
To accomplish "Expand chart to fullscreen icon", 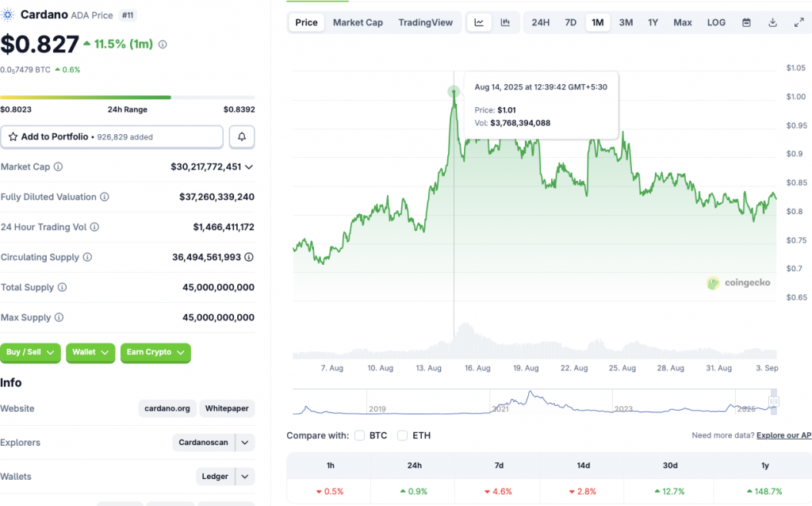I will pyautogui.click(x=799, y=22).
